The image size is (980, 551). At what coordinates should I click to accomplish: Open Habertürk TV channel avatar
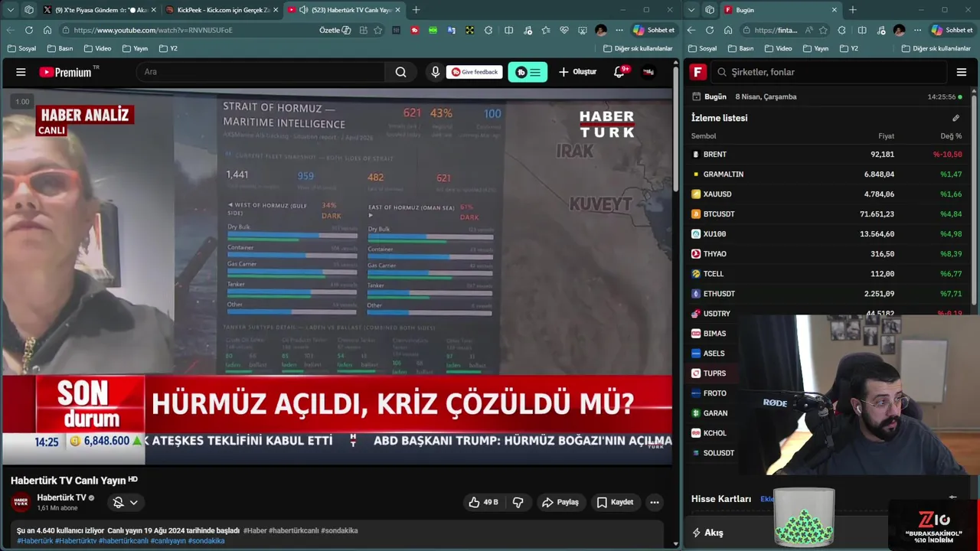(x=21, y=502)
